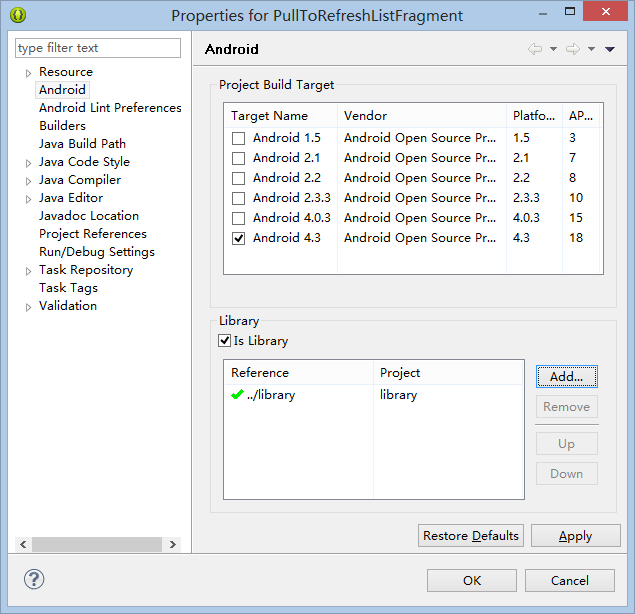Viewport: 635px width, 614px height.
Task: Expand the Java Editor node
Action: [x=28, y=199]
